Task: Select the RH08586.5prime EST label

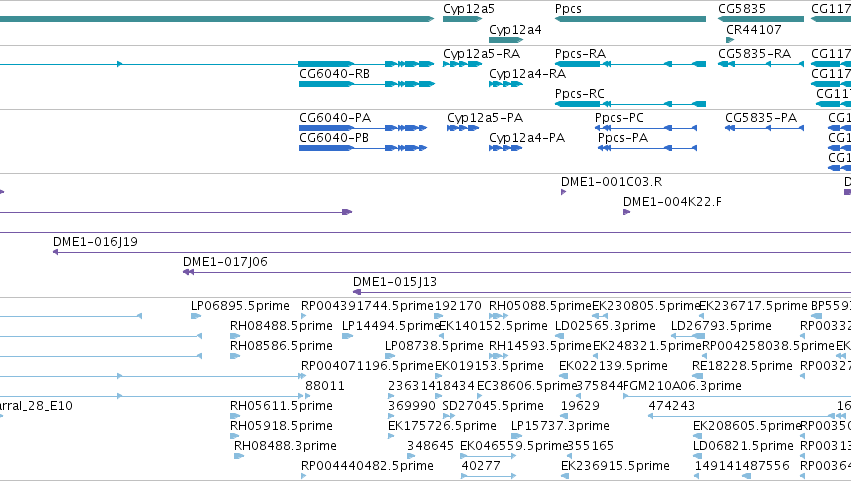Action: point(281,346)
